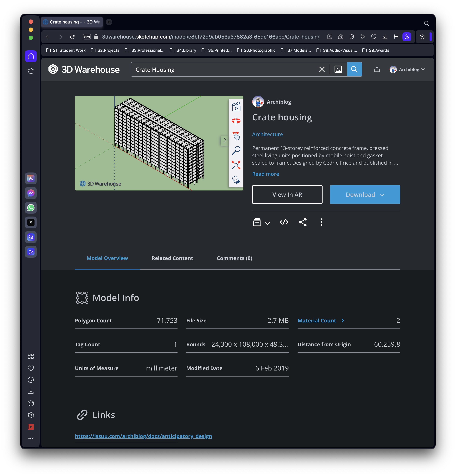The height and width of the screenshot is (476, 456).
Task: Open the easy setup sliders icon
Action: [395, 37]
